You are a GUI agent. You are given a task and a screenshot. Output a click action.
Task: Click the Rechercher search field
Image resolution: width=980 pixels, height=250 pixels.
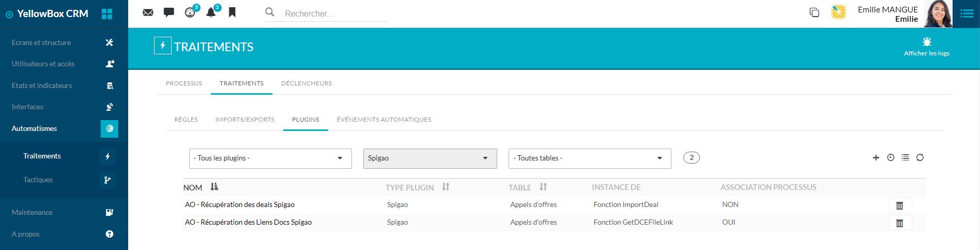pos(335,13)
